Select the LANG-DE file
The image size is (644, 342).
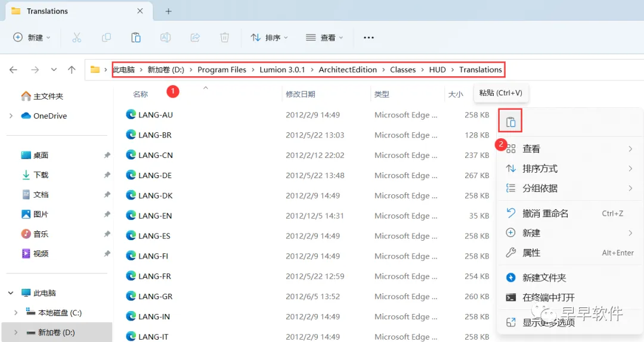click(148, 175)
